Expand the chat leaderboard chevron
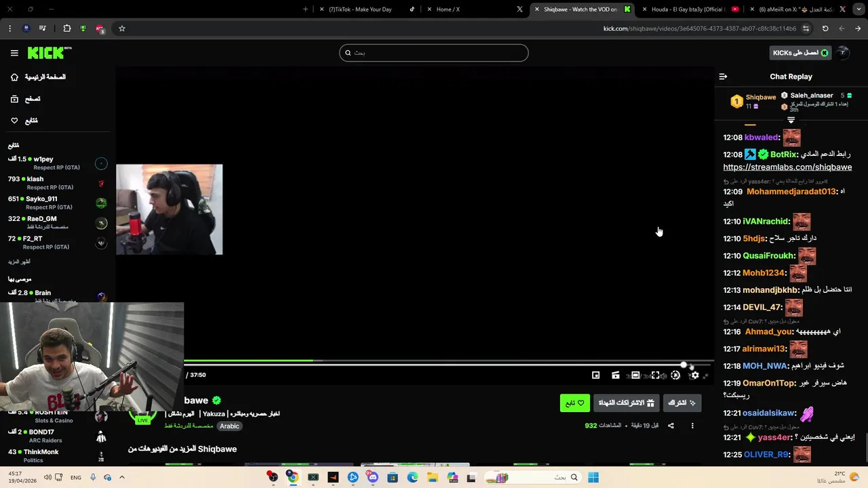 (x=791, y=120)
